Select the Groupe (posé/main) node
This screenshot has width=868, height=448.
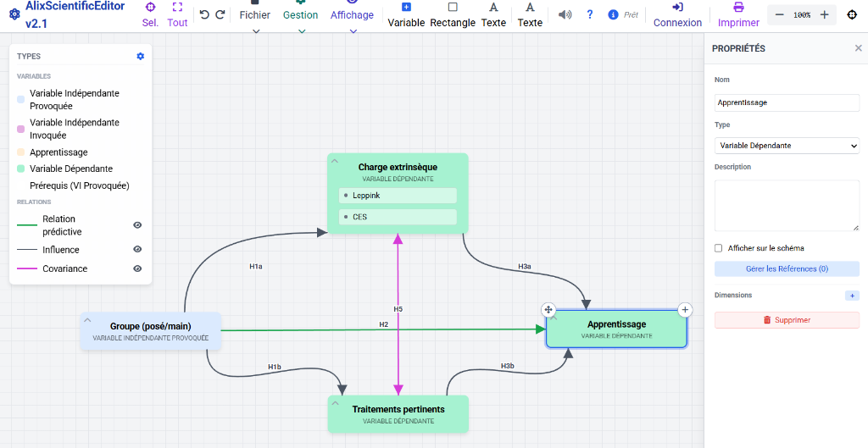pyautogui.click(x=151, y=331)
